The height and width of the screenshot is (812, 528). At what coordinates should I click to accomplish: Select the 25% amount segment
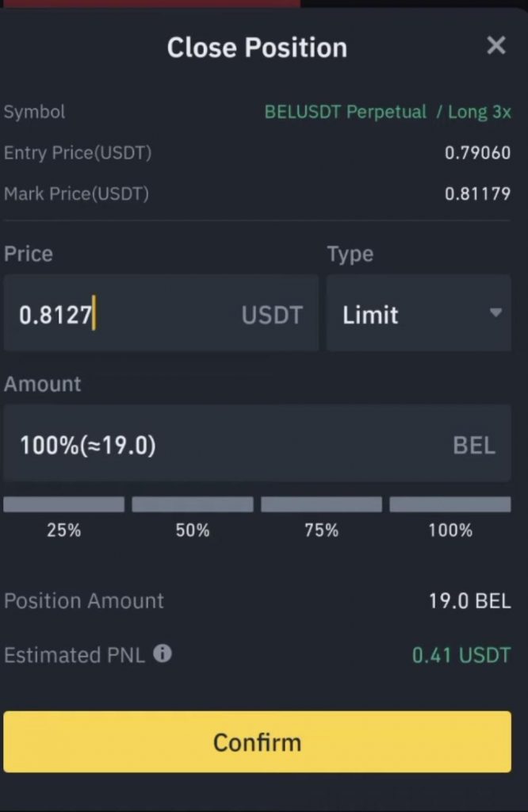pos(64,504)
